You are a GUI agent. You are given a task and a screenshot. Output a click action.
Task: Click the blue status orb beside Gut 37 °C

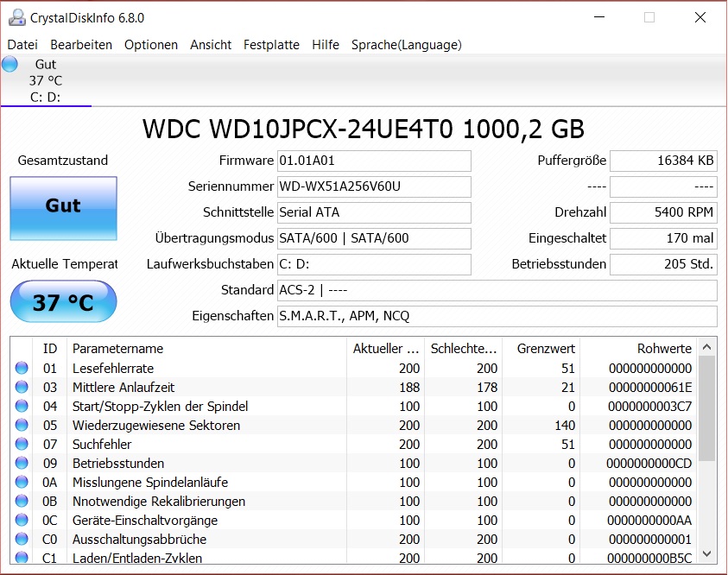click(x=9, y=64)
